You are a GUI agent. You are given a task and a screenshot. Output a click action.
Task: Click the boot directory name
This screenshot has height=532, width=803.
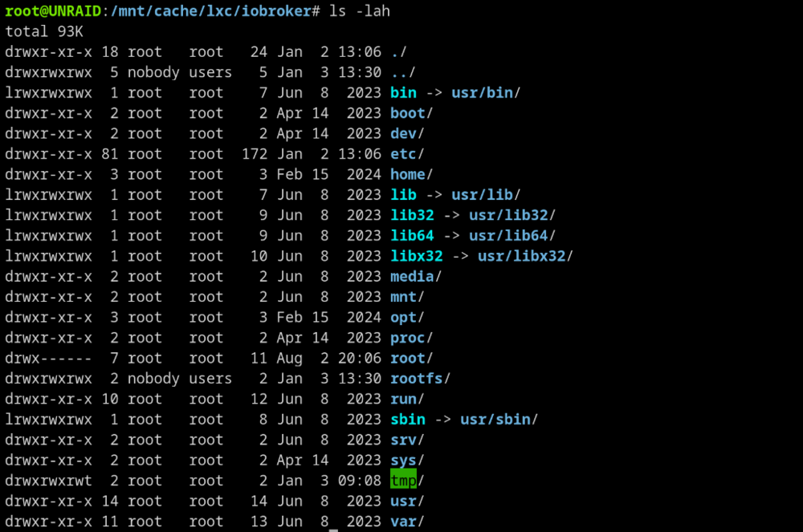click(x=408, y=113)
